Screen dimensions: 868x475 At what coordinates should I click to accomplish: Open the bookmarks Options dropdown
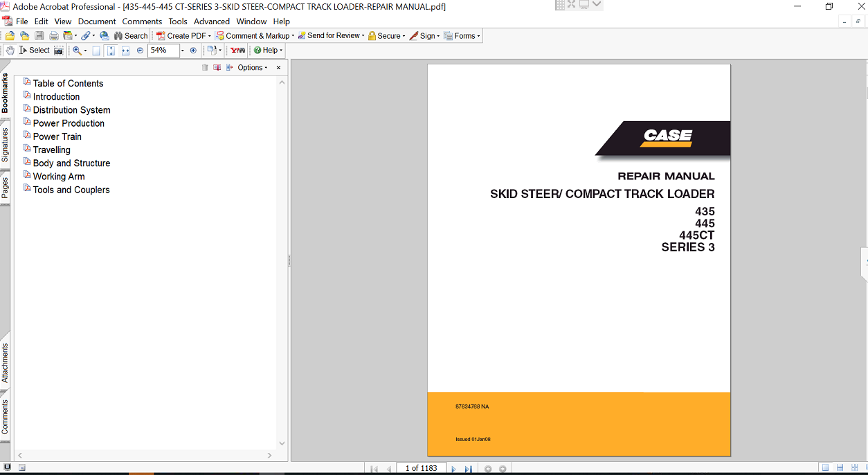tap(252, 68)
